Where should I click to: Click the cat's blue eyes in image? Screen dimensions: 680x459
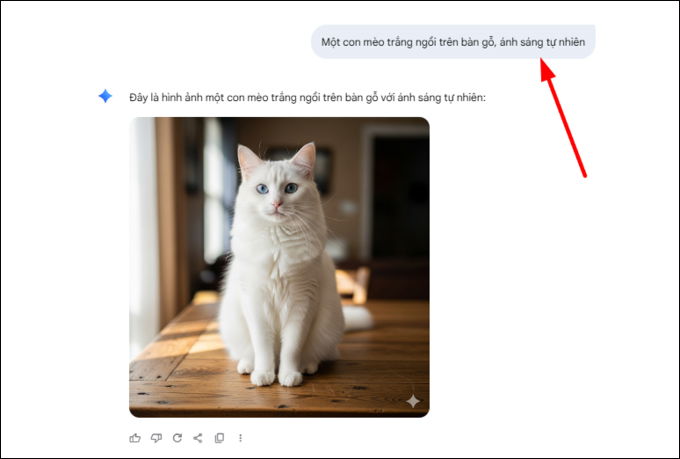pyautogui.click(x=277, y=188)
